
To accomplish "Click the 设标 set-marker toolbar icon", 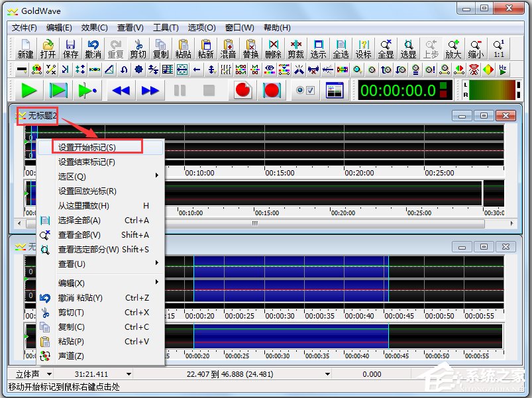I will [x=363, y=48].
